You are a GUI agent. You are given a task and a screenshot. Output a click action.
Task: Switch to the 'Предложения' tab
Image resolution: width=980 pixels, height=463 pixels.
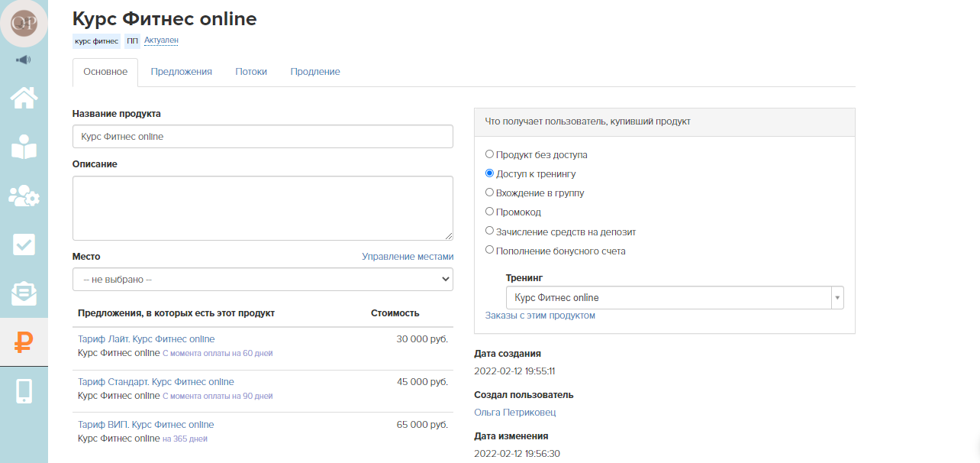(x=181, y=72)
